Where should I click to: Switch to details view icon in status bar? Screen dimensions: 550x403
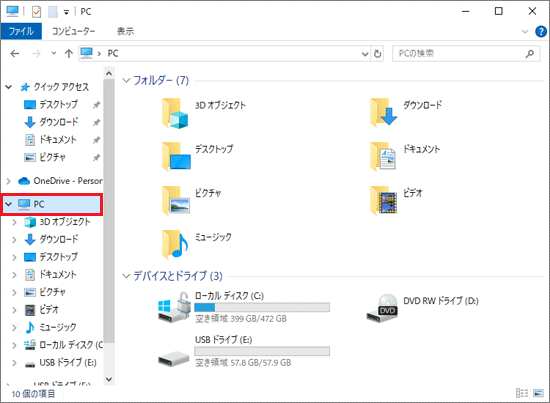coord(522,393)
